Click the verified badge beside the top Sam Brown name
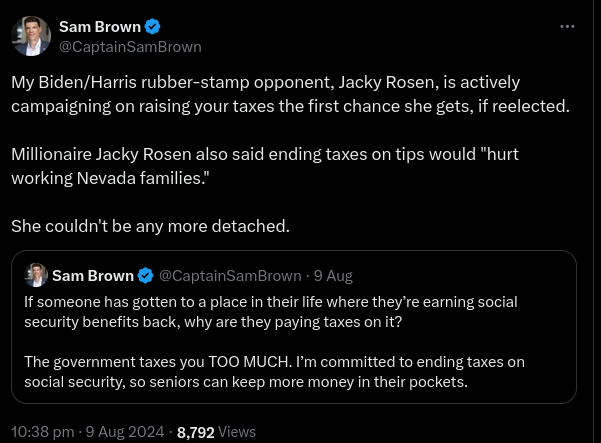Screen dimensions: 601x443 tap(153, 27)
